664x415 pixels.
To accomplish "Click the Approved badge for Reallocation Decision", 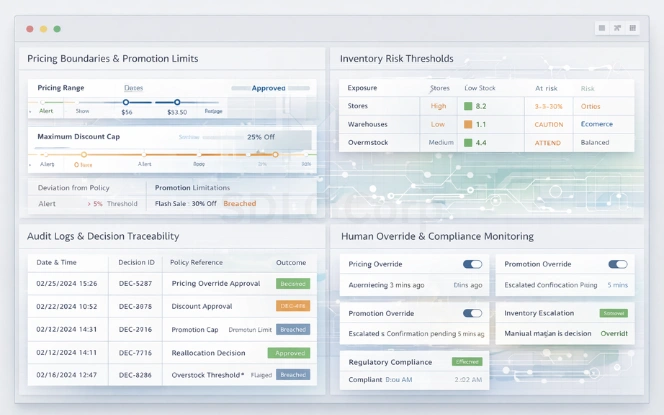I will (x=289, y=353).
